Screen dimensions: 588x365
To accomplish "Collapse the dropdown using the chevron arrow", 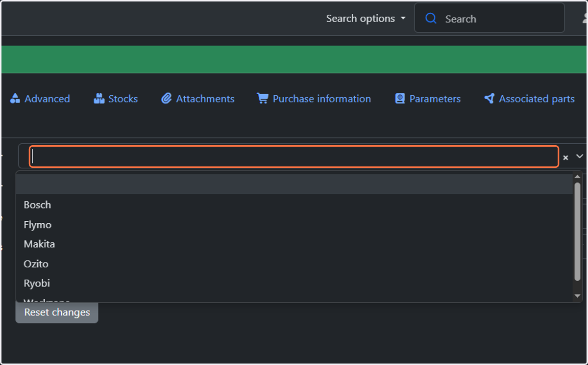I will click(580, 156).
